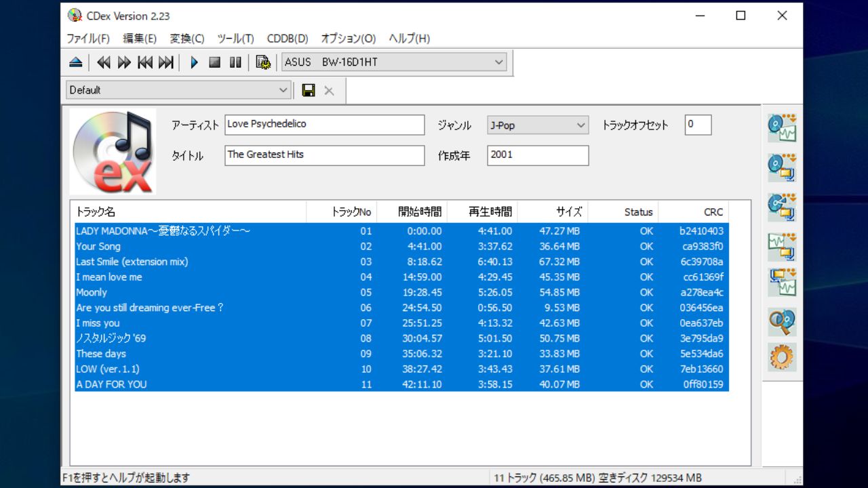Viewport: 868px width, 488px height.
Task: Open the ツール(T) menu
Action: click(x=235, y=39)
